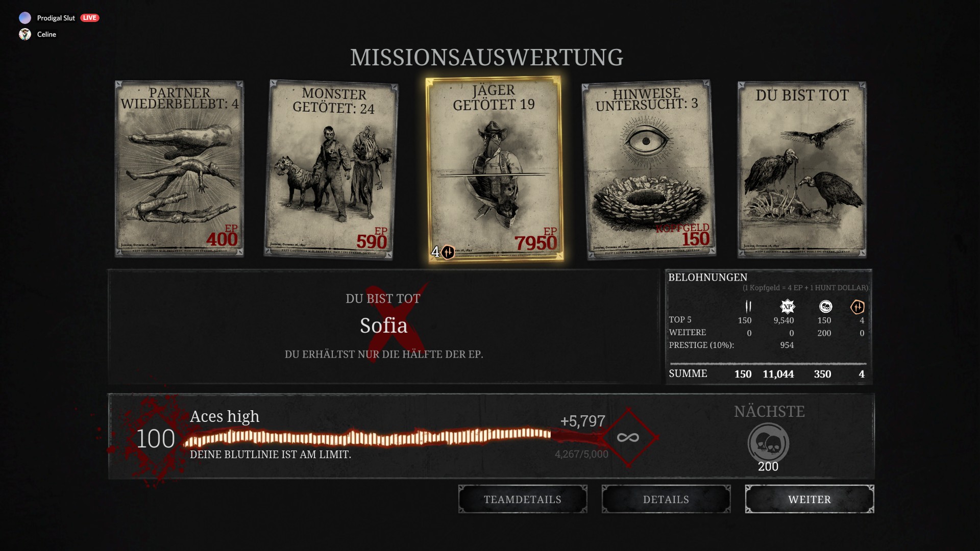This screenshot has height=551, width=980.
Task: Click the XP star icon in Belohnungen
Action: tap(788, 306)
